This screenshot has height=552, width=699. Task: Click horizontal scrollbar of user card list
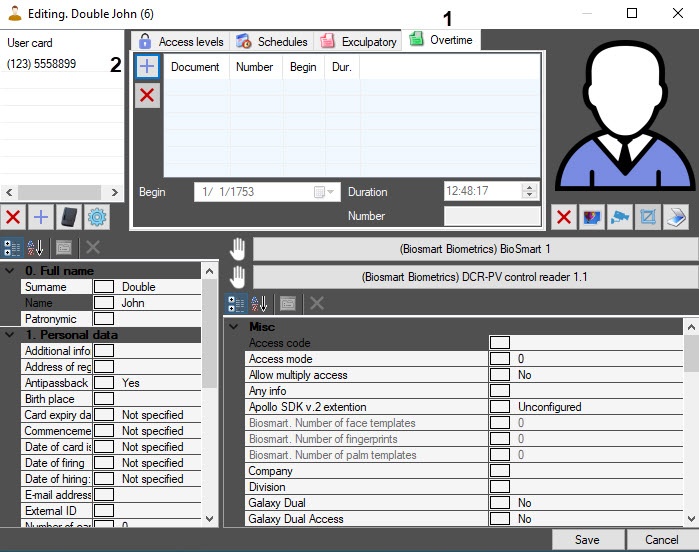(x=62, y=193)
